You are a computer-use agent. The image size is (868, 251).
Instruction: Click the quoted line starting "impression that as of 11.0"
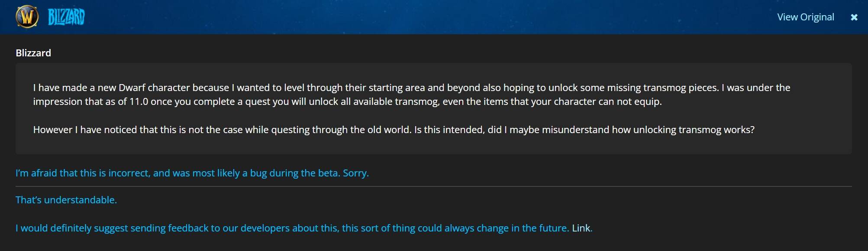pyautogui.click(x=347, y=101)
